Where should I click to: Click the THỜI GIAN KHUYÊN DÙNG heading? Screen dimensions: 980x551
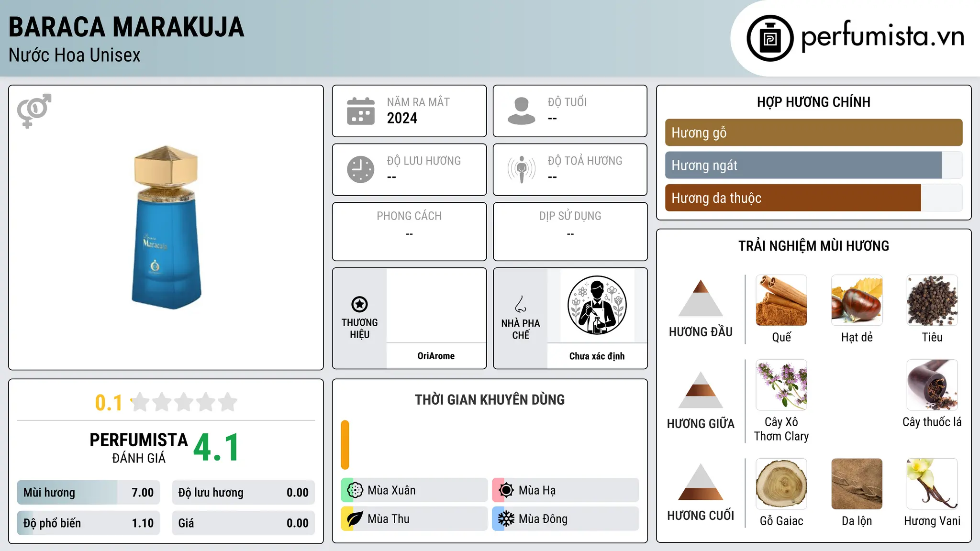coord(490,400)
